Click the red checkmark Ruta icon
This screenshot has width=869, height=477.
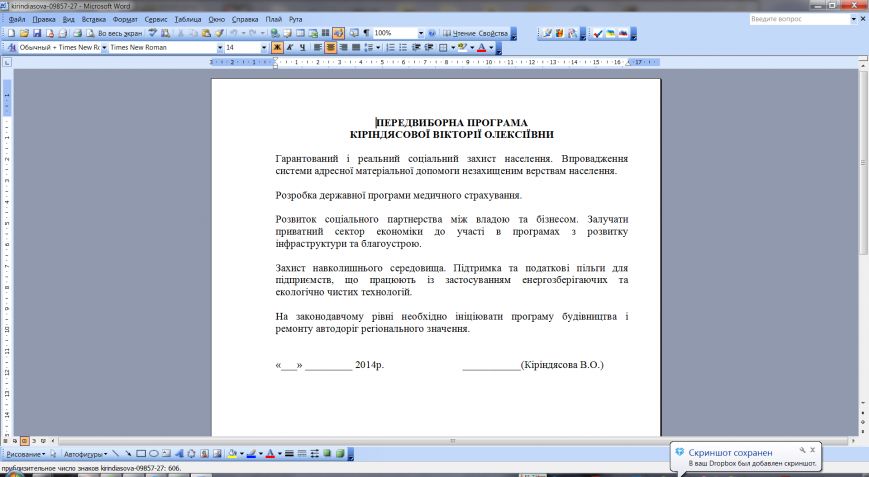click(x=597, y=33)
